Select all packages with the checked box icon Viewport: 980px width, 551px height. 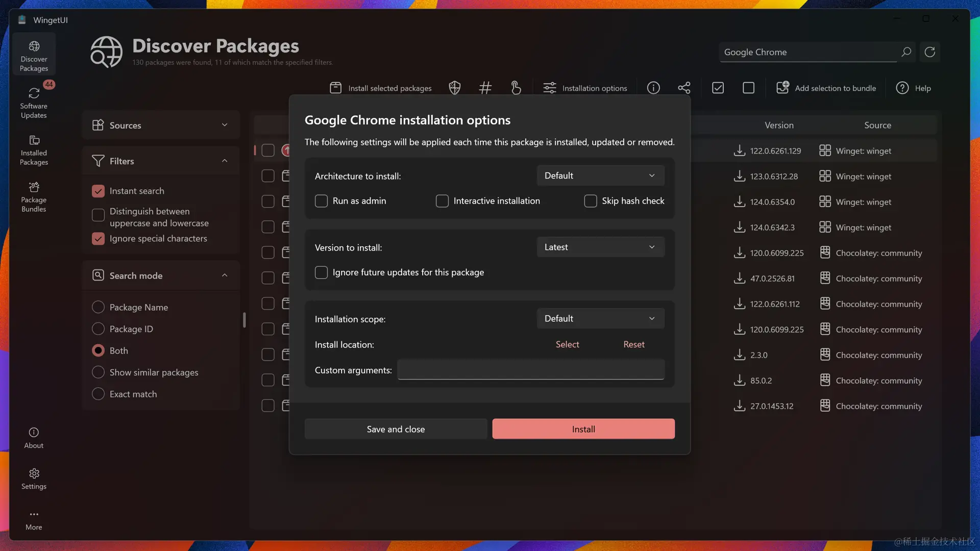pos(718,88)
